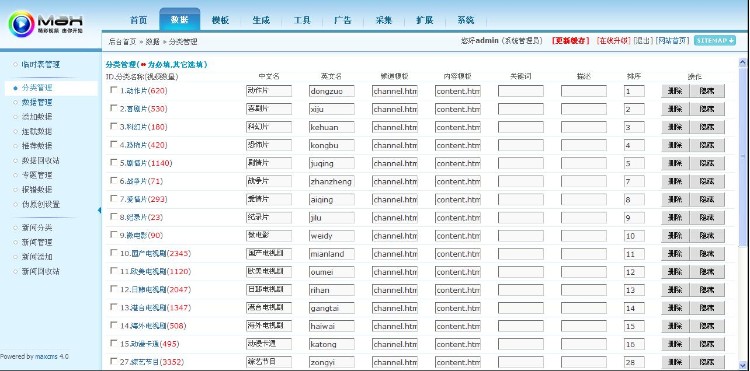Click the 删除 button in the aiqing row
The image size is (750, 371).
pyautogui.click(x=675, y=199)
